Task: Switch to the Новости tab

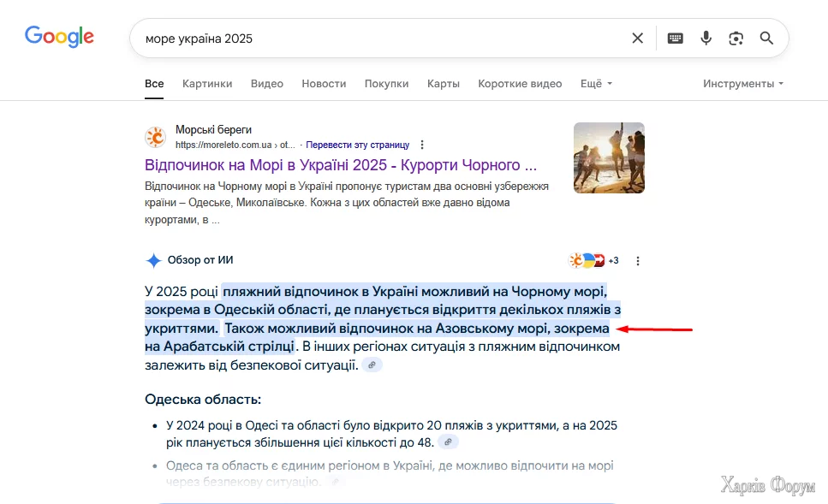Action: click(324, 83)
